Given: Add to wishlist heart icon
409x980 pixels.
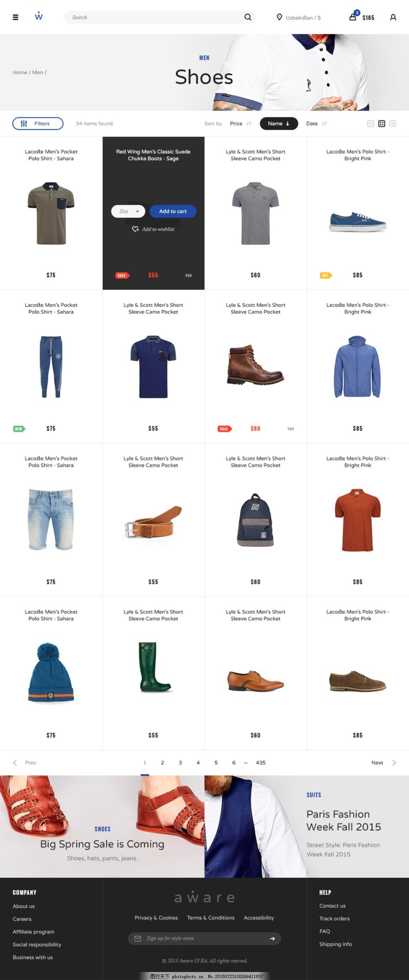Looking at the screenshot, I should pos(135,229).
